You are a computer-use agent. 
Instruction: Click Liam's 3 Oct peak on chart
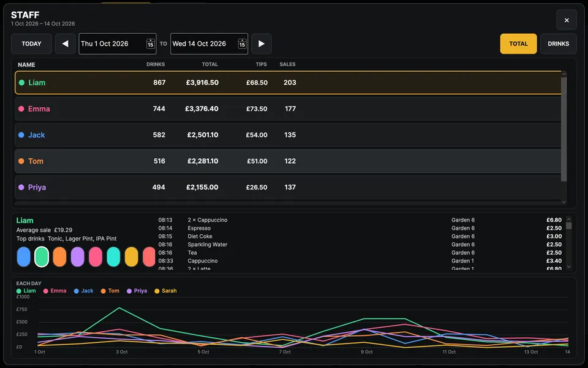click(119, 308)
